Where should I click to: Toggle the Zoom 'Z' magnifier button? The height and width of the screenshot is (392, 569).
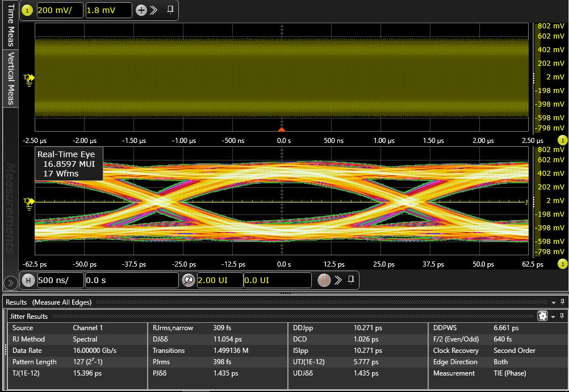click(189, 280)
